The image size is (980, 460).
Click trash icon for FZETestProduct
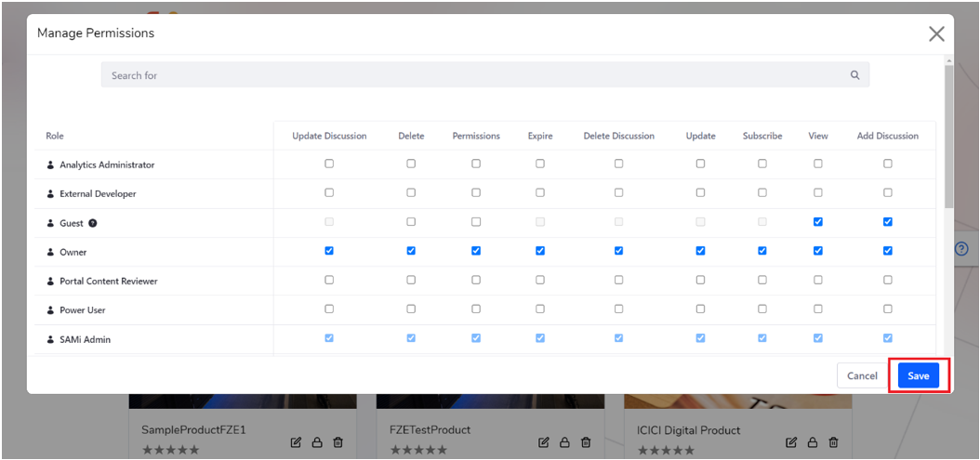586,442
